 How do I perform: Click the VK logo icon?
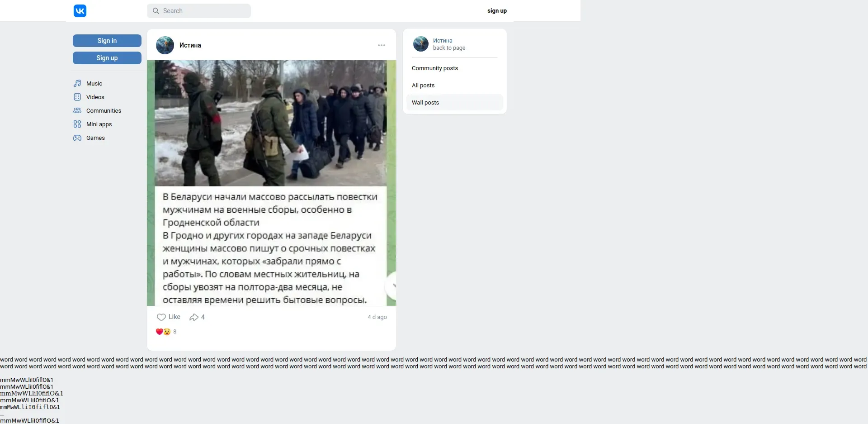tap(80, 11)
